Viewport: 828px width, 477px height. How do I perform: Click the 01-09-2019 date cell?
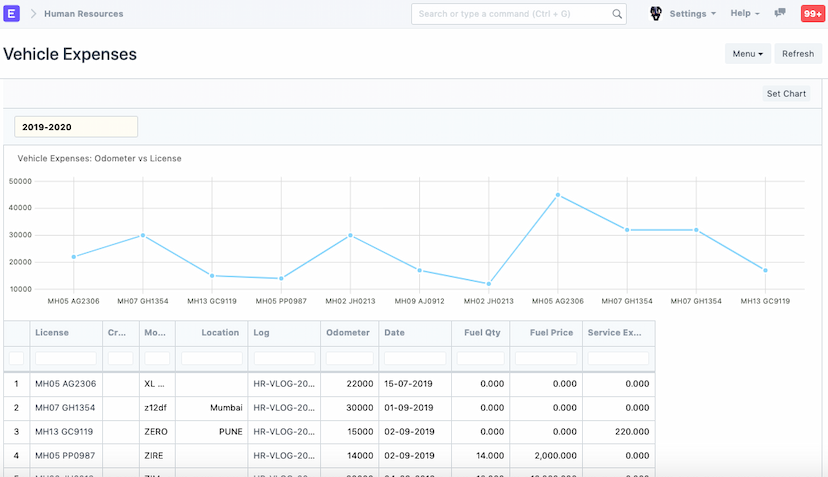pyautogui.click(x=415, y=408)
